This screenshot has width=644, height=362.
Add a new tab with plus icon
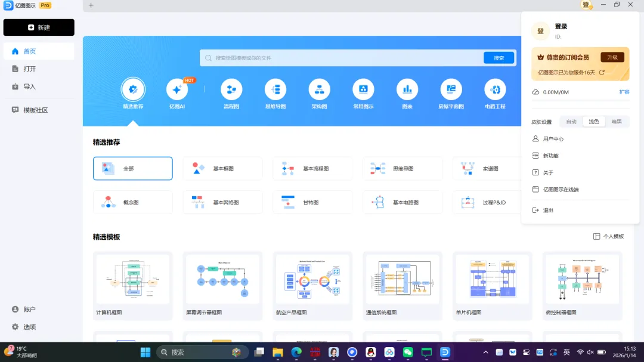91,5
